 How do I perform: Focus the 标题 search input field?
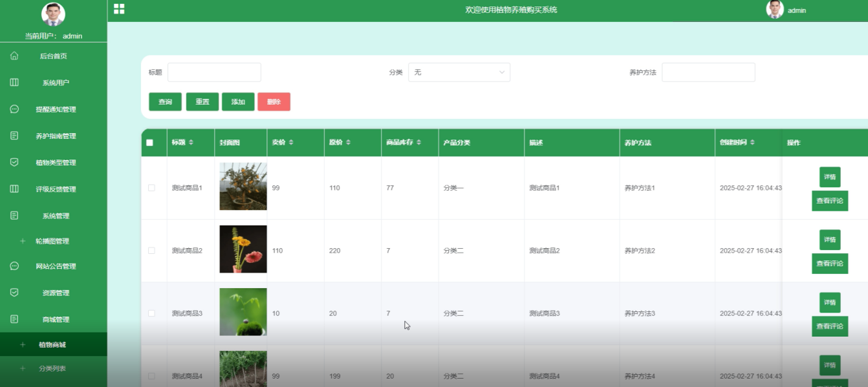pos(214,72)
